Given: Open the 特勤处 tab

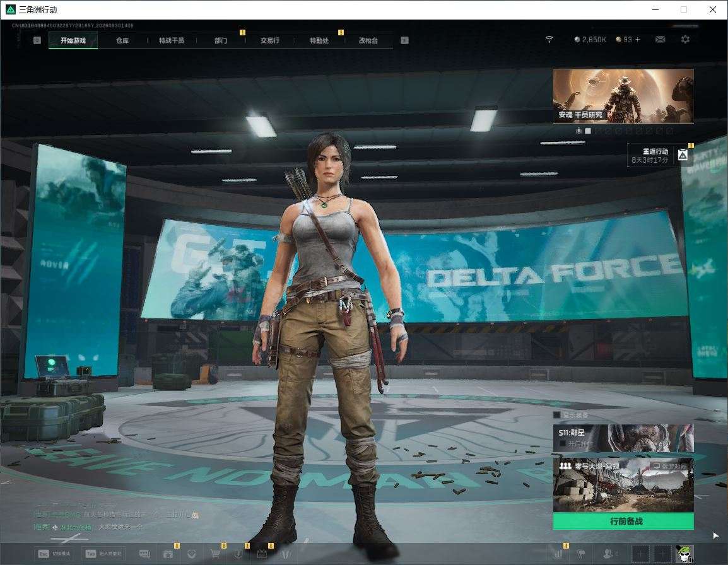Looking at the screenshot, I should tap(319, 40).
